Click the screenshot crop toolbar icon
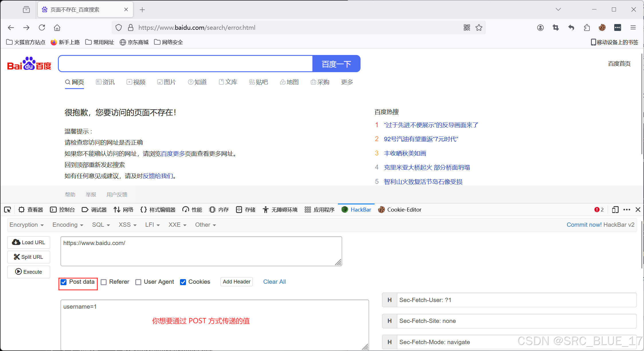Viewport: 644px width, 351px height. (555, 27)
